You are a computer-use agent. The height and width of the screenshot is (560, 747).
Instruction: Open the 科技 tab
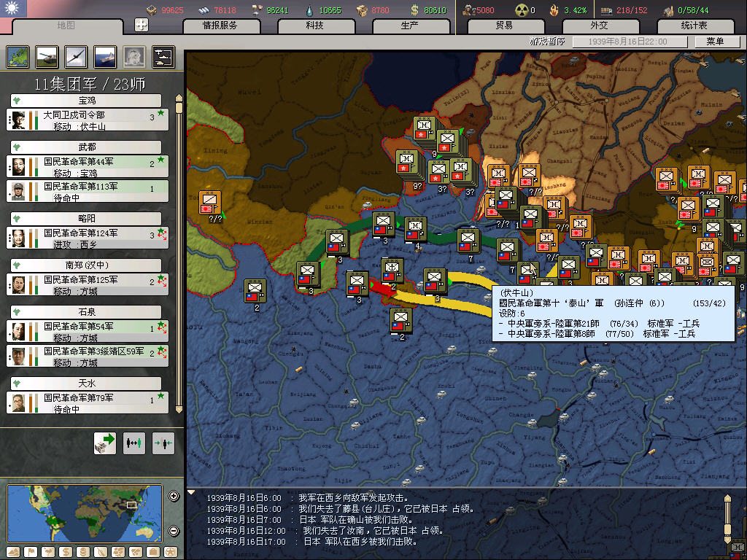[x=316, y=26]
